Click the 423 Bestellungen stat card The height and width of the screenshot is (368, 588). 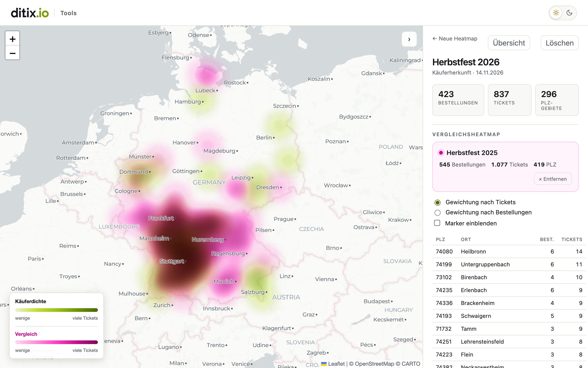pos(458,100)
